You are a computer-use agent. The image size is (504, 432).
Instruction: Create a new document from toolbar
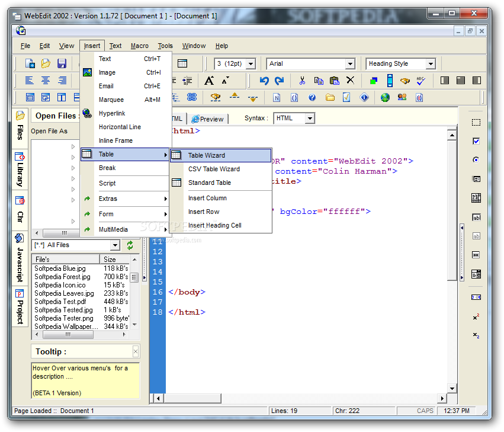30,63
